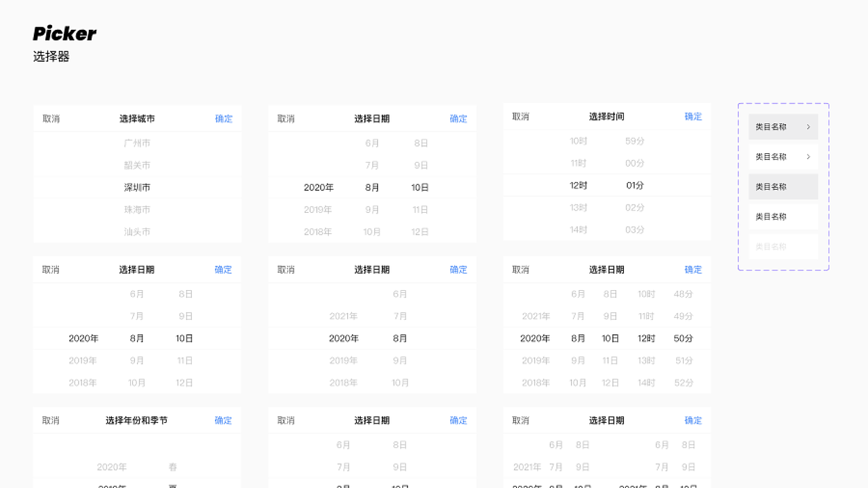The image size is (868, 488).
Task: Choose 59分 in the time picker
Action: [x=635, y=140]
